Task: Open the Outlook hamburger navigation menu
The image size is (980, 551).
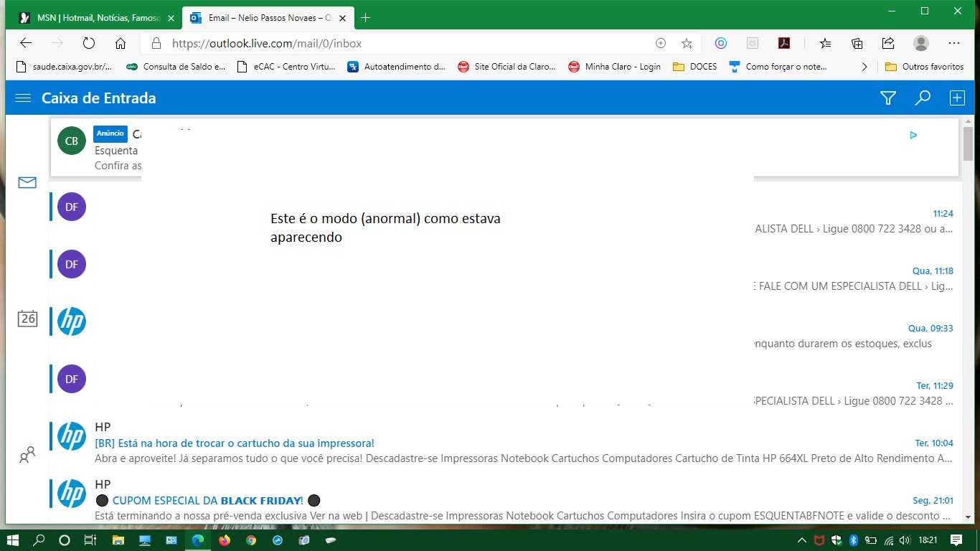Action: [x=23, y=98]
